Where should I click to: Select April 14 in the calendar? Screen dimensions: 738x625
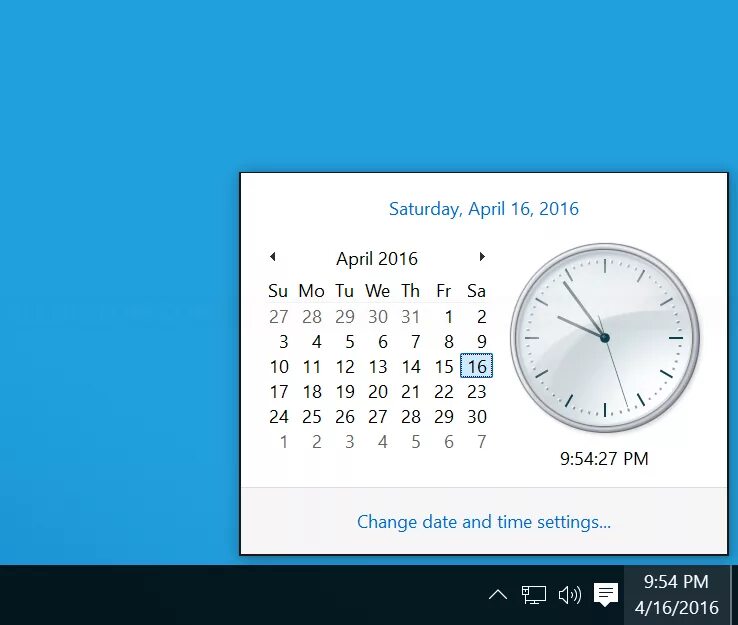tap(411, 367)
